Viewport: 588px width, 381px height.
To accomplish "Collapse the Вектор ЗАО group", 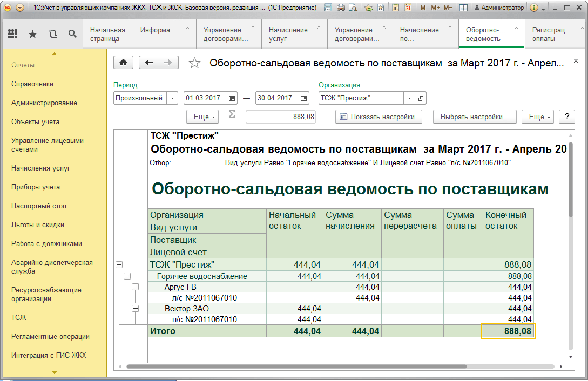I will click(x=135, y=309).
